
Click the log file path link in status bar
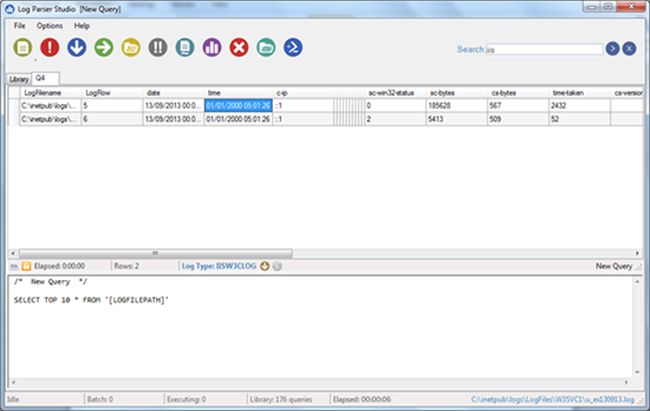click(x=553, y=399)
